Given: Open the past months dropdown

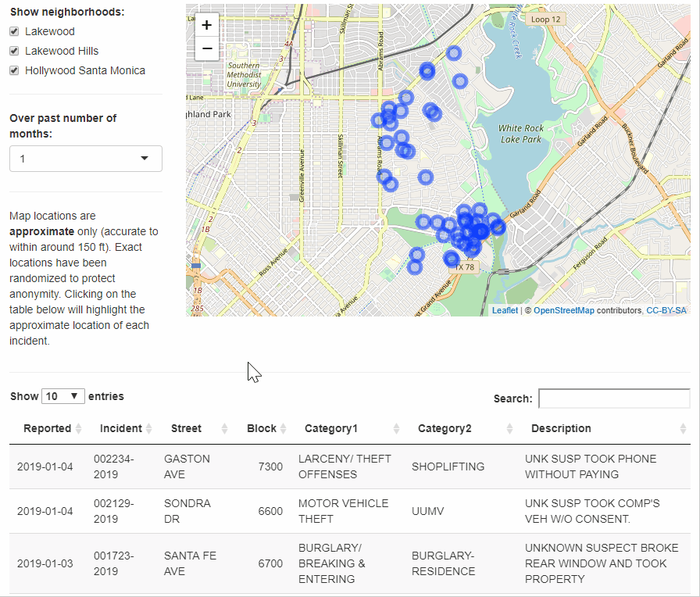Looking at the screenshot, I should point(86,159).
